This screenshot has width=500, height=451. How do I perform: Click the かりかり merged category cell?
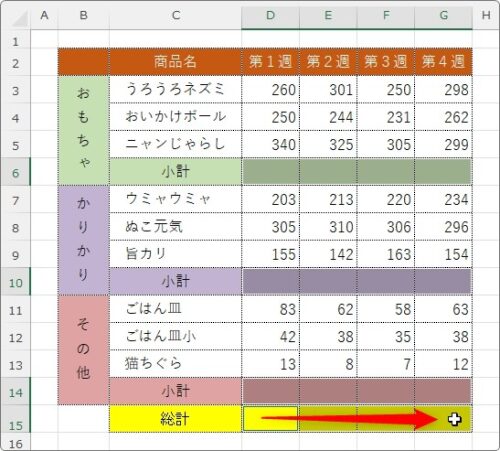[83, 240]
